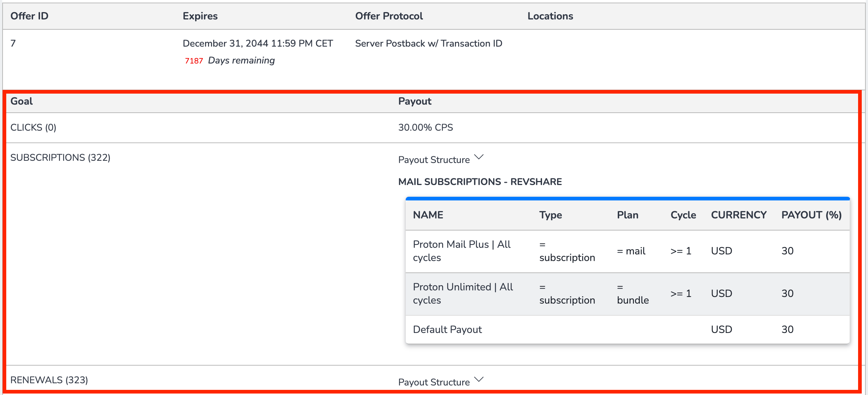Click the Type header in payout table
The height and width of the screenshot is (395, 868).
550,215
